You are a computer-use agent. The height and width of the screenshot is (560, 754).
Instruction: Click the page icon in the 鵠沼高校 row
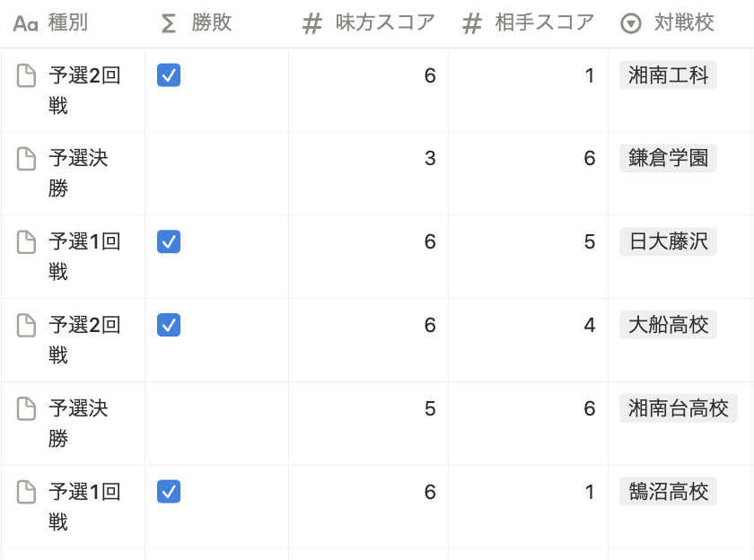[x=27, y=492]
